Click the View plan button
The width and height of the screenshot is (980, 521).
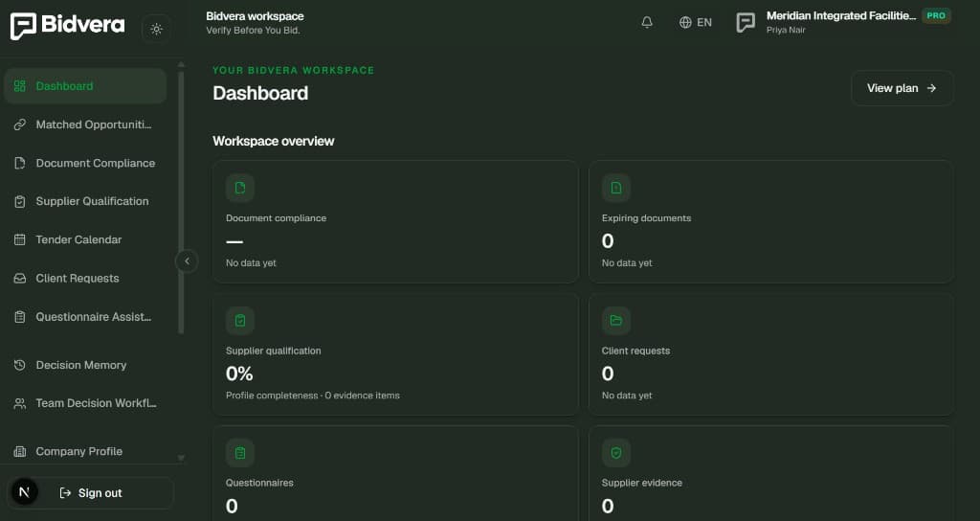coord(902,88)
